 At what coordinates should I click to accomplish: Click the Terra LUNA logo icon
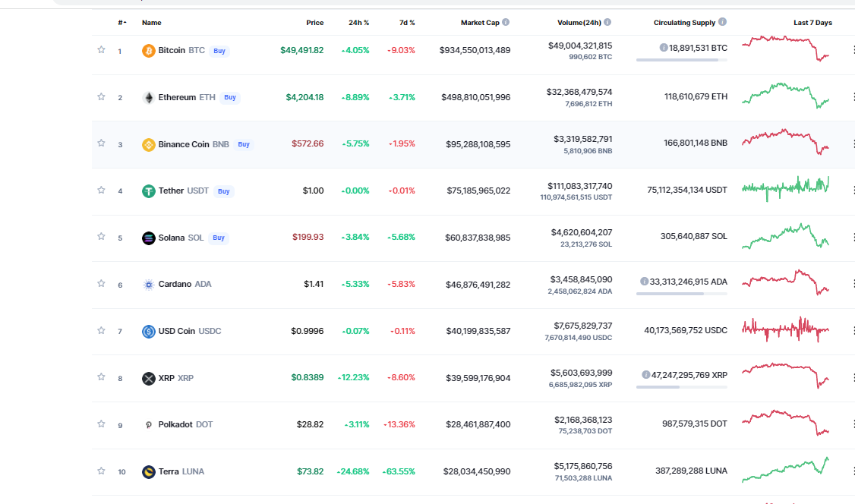(148, 472)
